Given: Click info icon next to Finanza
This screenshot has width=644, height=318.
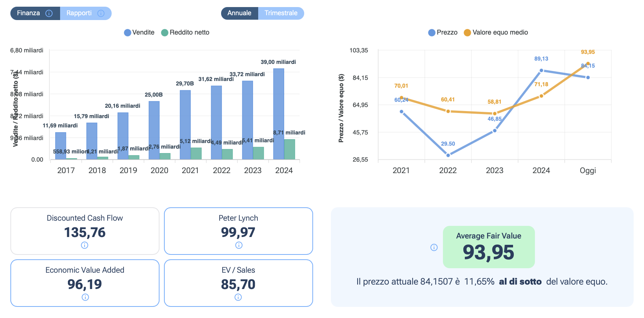Looking at the screenshot, I should 49,13.
